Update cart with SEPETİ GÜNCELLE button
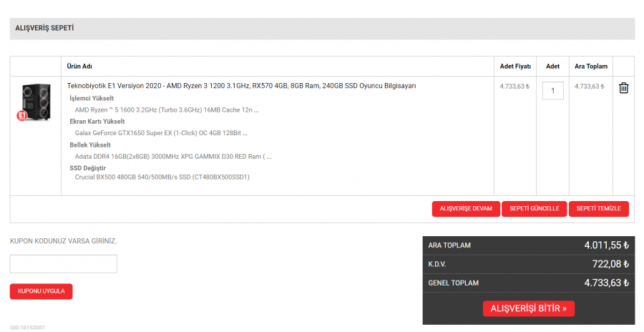This screenshot has width=644, height=332. tap(534, 209)
